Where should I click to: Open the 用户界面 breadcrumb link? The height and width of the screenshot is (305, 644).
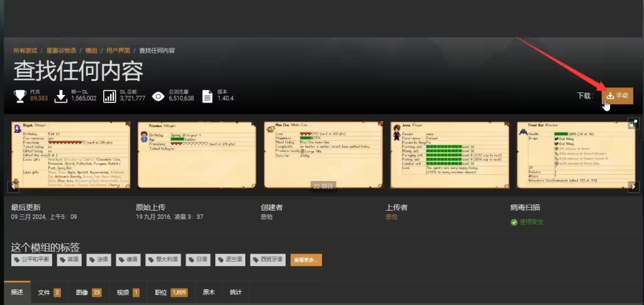click(118, 50)
